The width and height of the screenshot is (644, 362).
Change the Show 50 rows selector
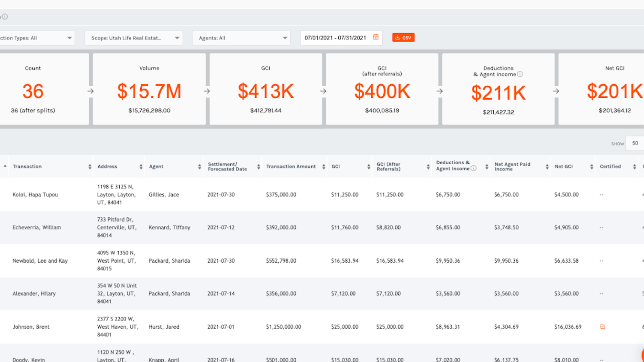[635, 143]
